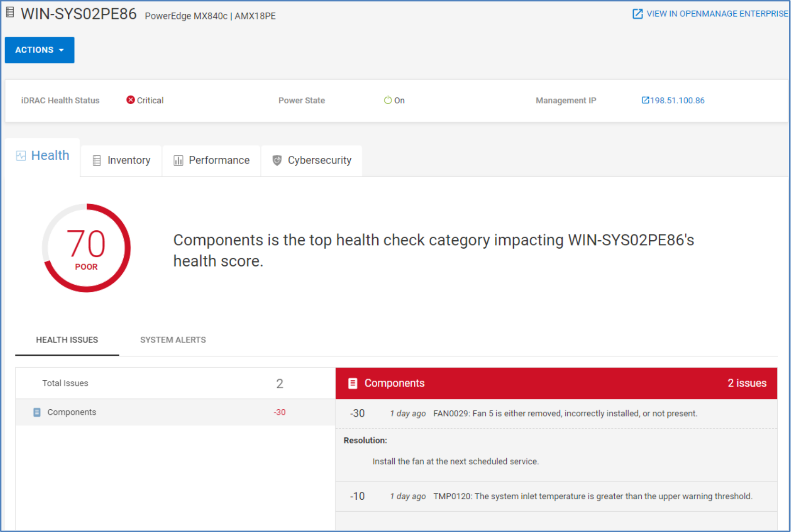Click the server icon beside WIN-SYS02PE86 title
Screen dimensions: 791x532
pos(9,12)
